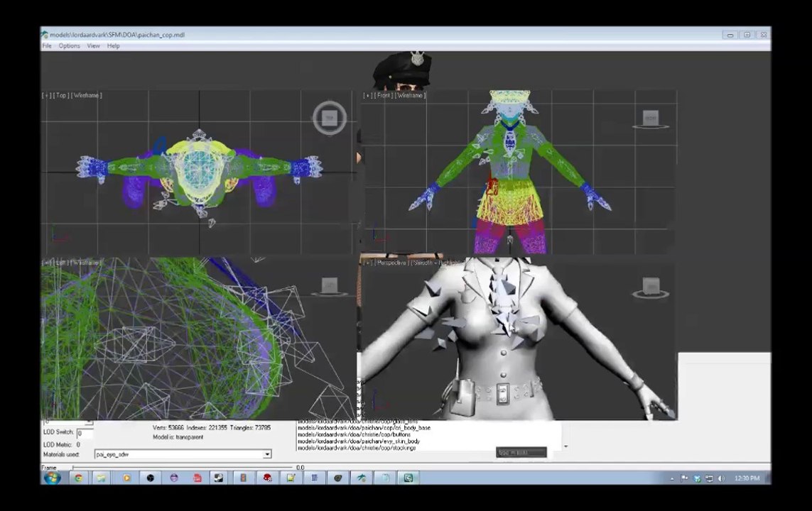Click into the LOD Switch input field

(85, 433)
